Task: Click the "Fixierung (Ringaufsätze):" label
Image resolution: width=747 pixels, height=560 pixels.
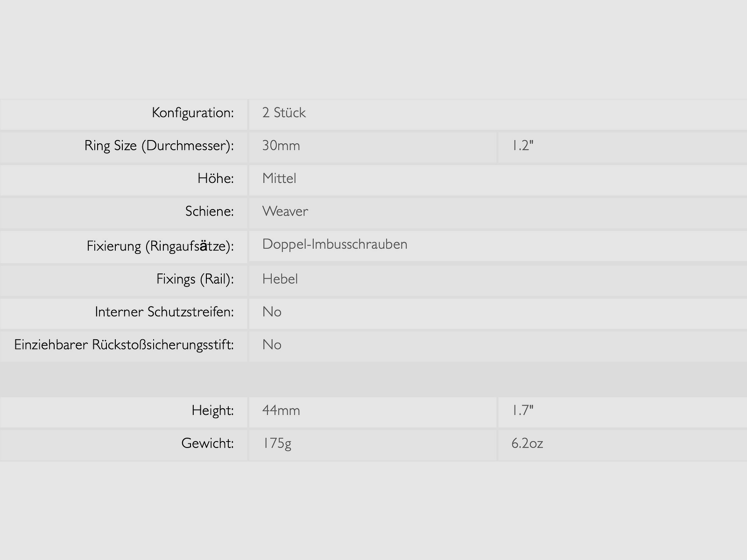Action: click(160, 246)
